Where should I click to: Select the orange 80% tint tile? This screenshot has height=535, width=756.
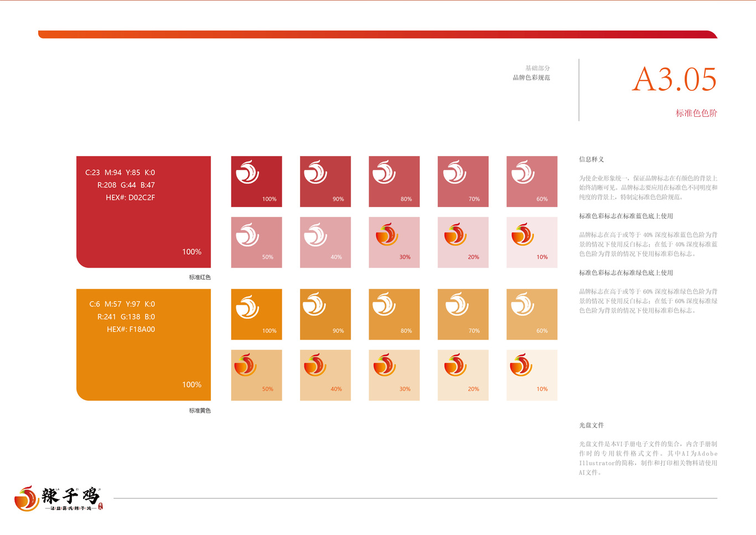point(394,314)
